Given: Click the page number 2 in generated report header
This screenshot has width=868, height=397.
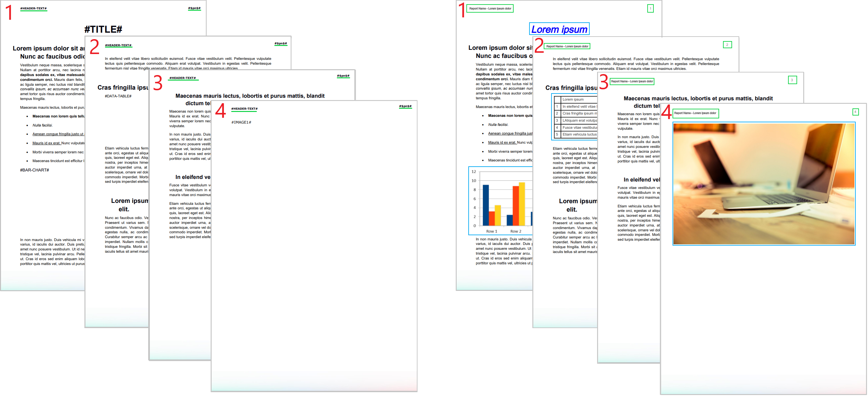Looking at the screenshot, I should click(727, 45).
